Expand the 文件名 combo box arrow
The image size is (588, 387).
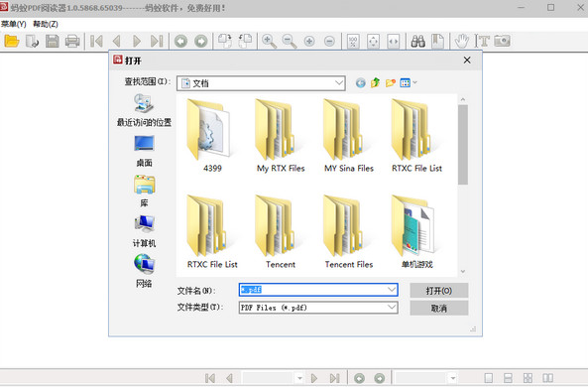(392, 290)
